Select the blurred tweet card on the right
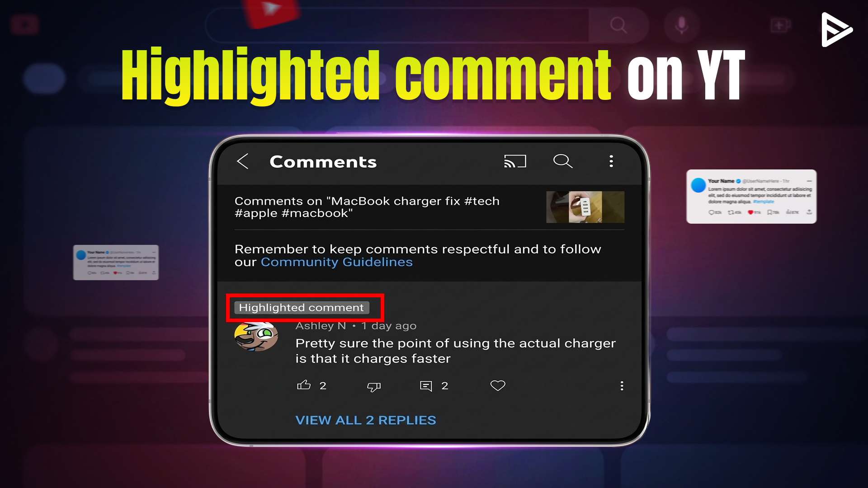 point(751,197)
